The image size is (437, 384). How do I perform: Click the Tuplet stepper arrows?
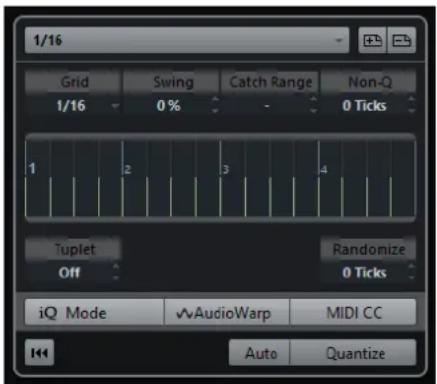[x=116, y=272]
